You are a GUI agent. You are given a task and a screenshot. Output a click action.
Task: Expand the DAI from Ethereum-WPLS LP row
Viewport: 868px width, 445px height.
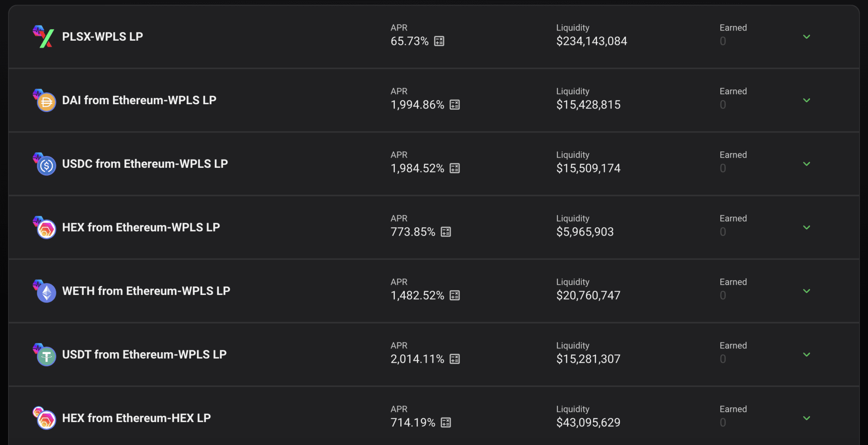click(807, 100)
